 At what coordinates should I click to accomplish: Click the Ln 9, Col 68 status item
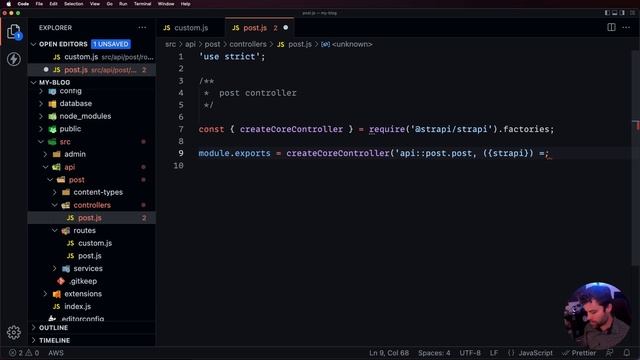click(x=389, y=353)
